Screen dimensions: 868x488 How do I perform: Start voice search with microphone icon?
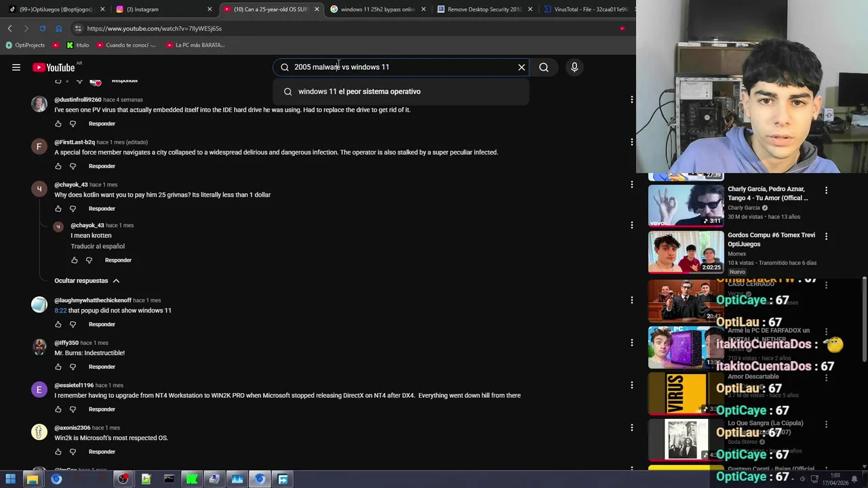click(x=574, y=67)
